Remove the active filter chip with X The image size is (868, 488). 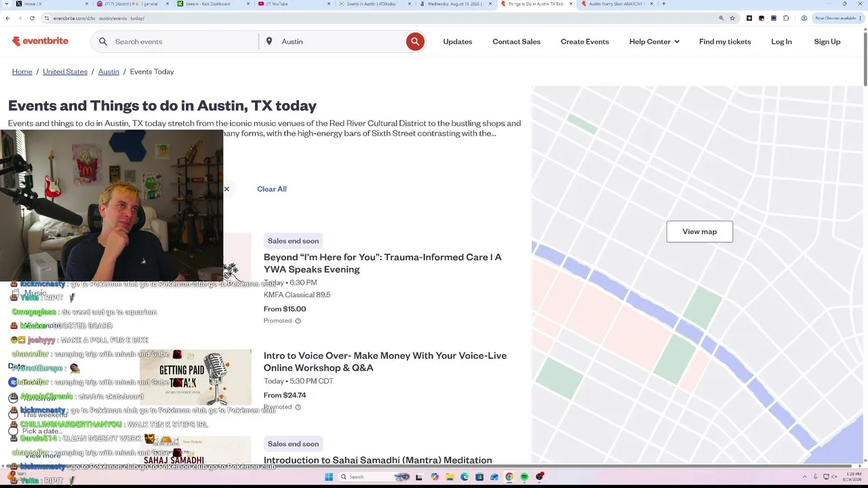pos(226,189)
